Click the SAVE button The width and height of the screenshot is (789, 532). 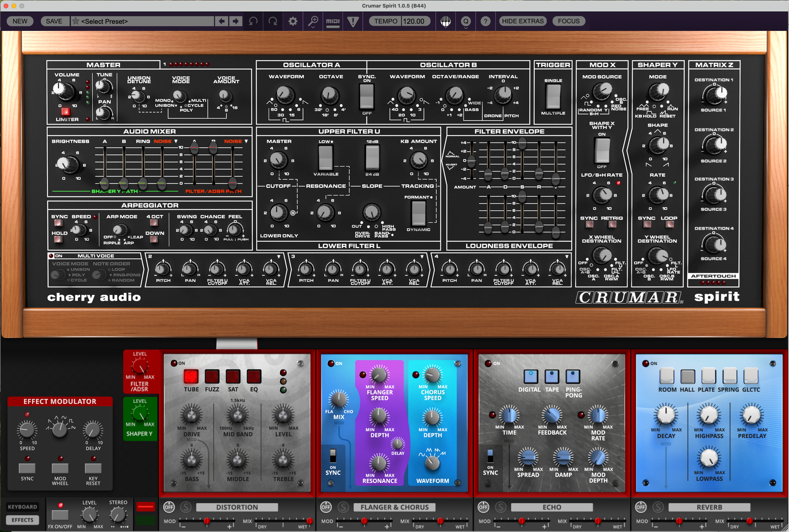tap(54, 21)
